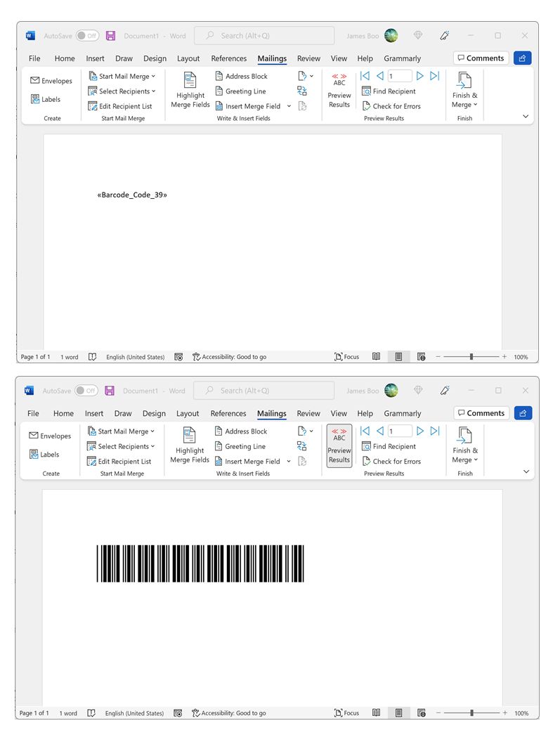Go to next record in bottom window
Image resolution: width=560 pixels, height=742 pixels.
coord(419,431)
